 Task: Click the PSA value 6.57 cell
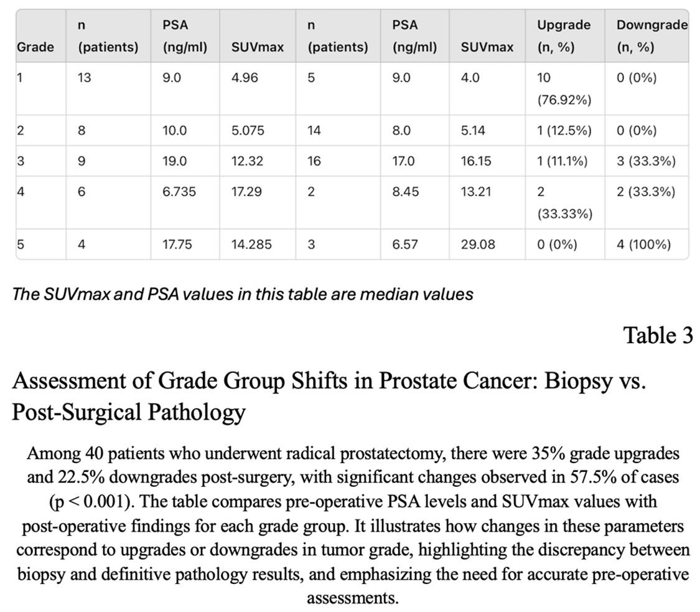(405, 244)
